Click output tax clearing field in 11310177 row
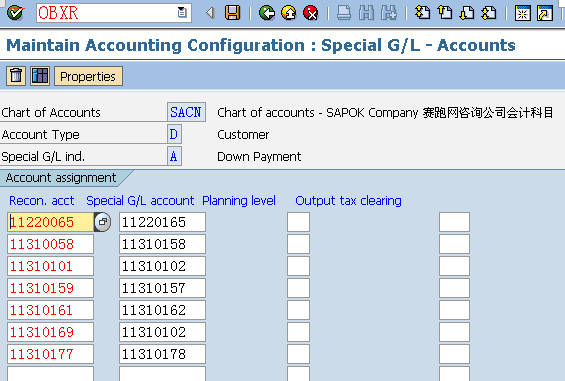 pyautogui.click(x=454, y=354)
